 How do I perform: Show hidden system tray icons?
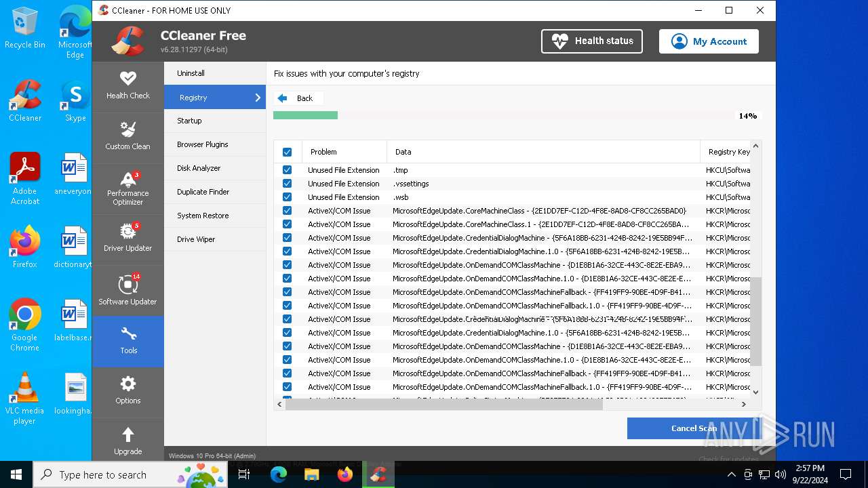coord(731,474)
